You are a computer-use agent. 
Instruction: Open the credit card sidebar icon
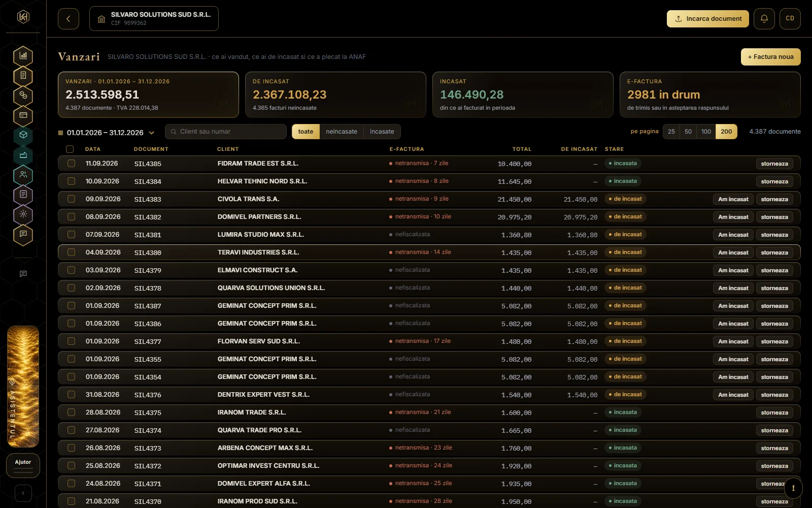click(x=23, y=115)
